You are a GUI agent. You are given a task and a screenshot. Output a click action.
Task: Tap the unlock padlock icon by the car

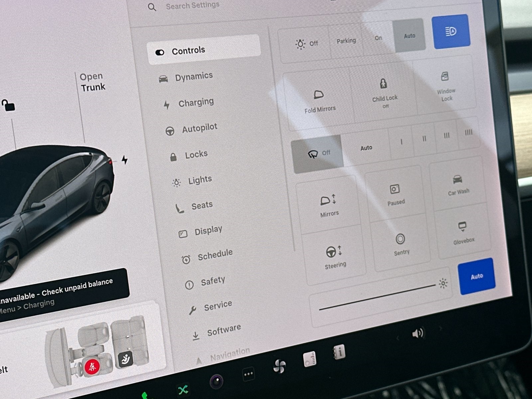[x=8, y=106]
